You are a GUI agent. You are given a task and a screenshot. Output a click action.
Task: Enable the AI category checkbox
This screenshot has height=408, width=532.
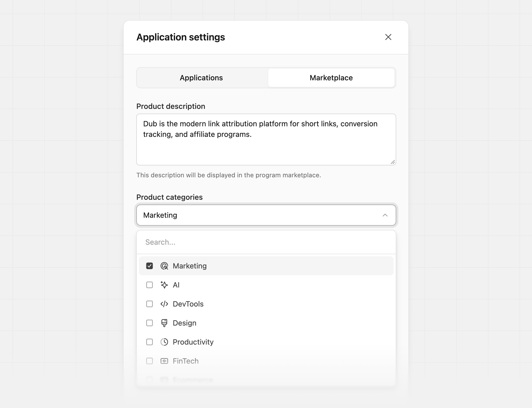point(150,285)
